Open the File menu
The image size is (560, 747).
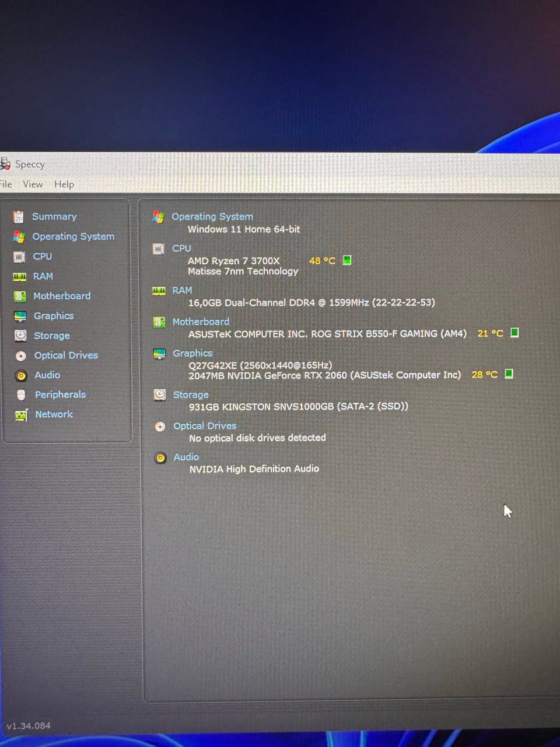pos(6,184)
